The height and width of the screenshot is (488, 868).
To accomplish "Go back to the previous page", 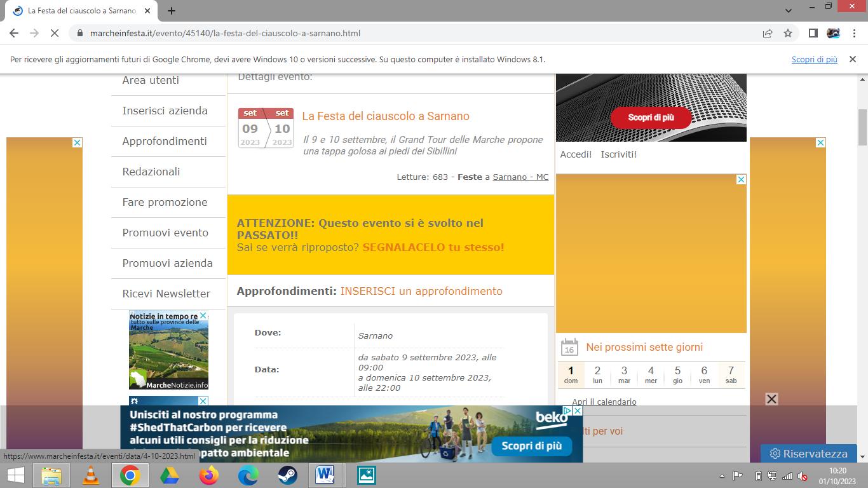I will [14, 33].
